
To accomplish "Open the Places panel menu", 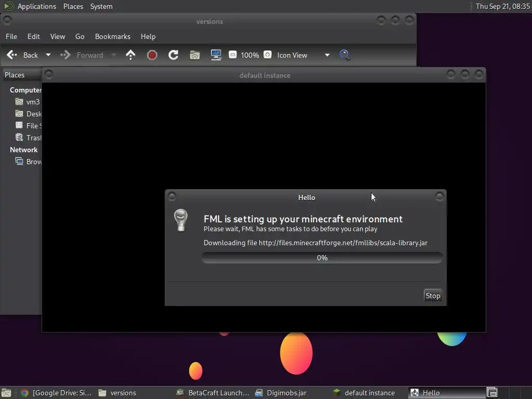I will pyautogui.click(x=73, y=6).
